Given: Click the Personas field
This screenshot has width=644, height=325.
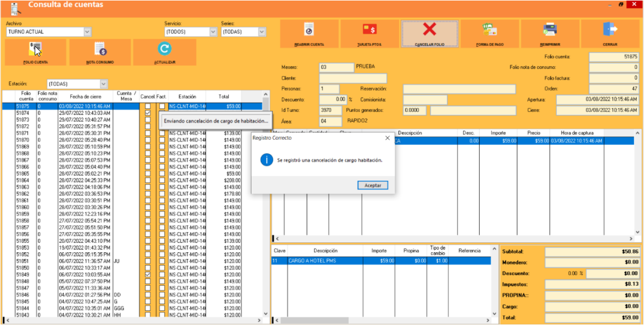Looking at the screenshot, I should click(x=329, y=89).
